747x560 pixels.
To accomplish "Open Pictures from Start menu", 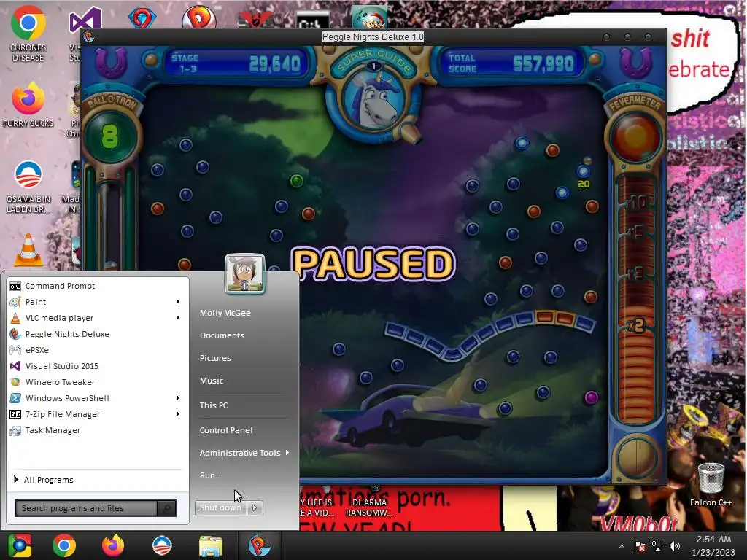I will coord(215,358).
